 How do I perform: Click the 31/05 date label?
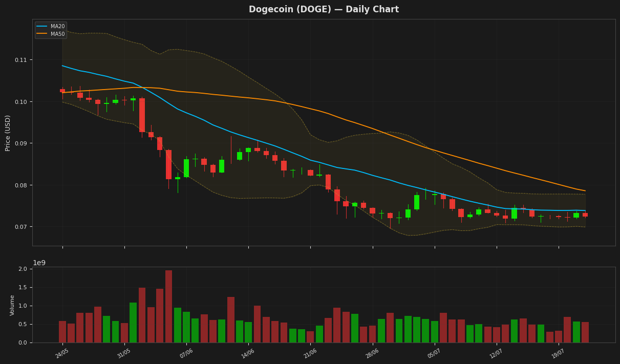click(x=124, y=353)
